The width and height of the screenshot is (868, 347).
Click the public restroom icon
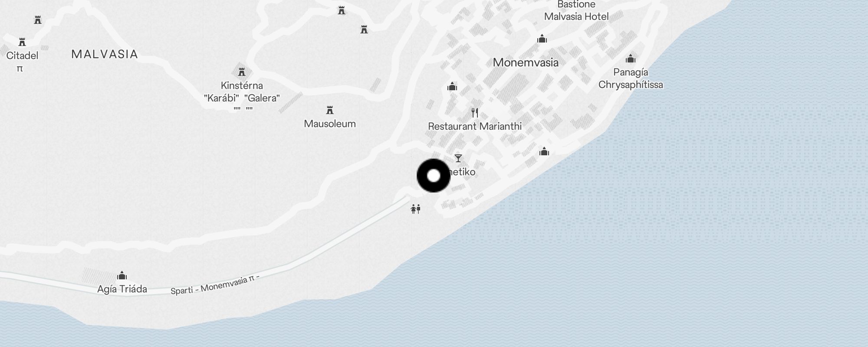(415, 210)
